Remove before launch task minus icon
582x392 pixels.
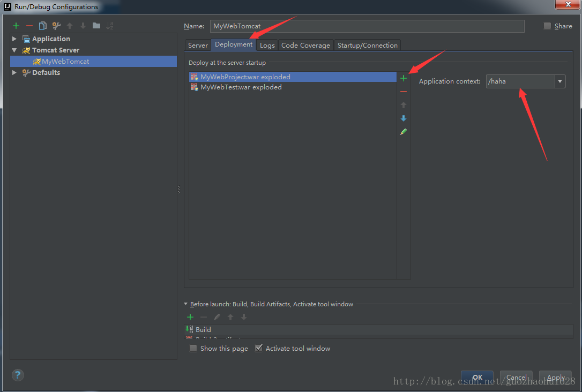[204, 317]
